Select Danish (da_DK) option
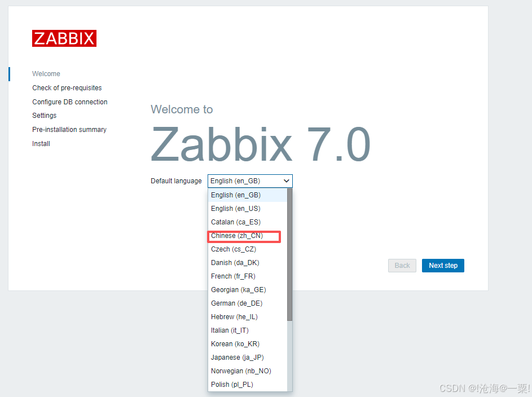Viewport: 532px width, 397px height. click(x=248, y=263)
